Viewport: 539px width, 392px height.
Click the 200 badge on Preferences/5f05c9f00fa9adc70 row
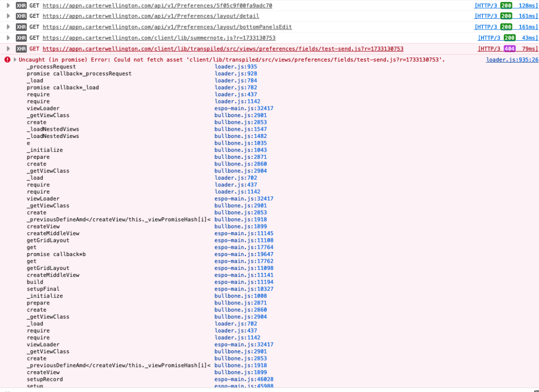click(x=506, y=6)
